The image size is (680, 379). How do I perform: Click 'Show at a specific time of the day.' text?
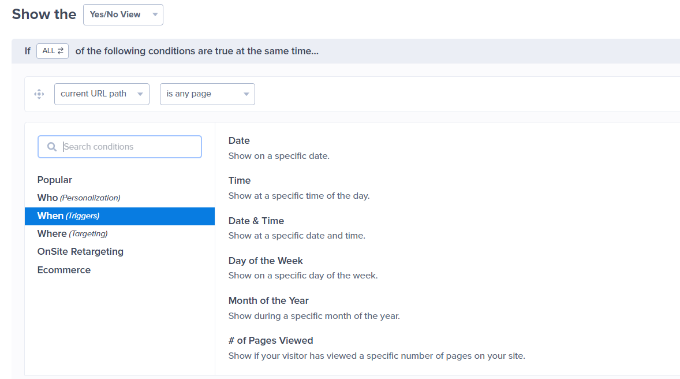click(x=299, y=196)
